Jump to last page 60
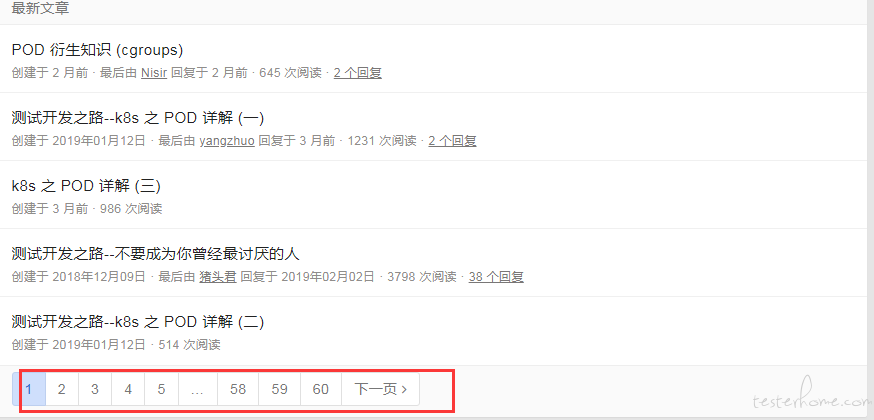The height and width of the screenshot is (420, 874). [321, 389]
